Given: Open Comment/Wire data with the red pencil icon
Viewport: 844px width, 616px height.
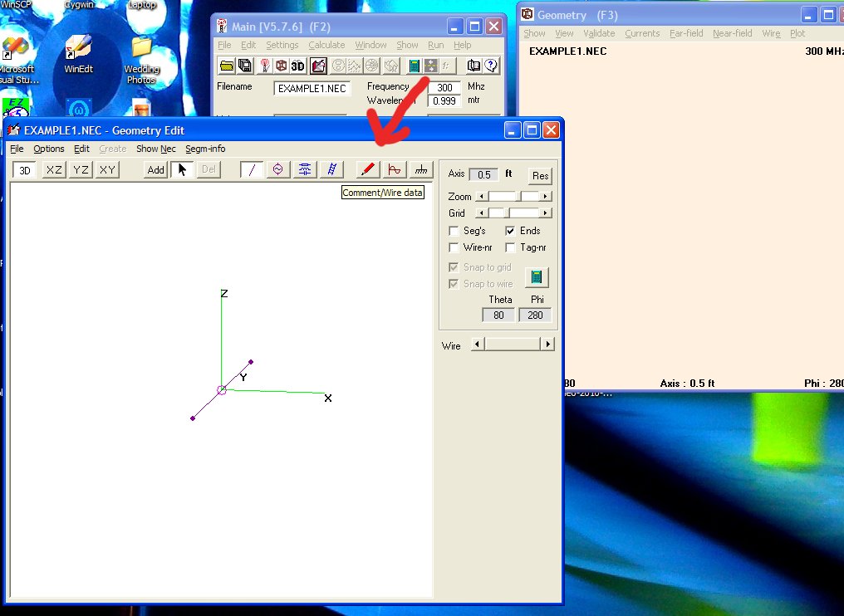Looking at the screenshot, I should click(x=368, y=169).
